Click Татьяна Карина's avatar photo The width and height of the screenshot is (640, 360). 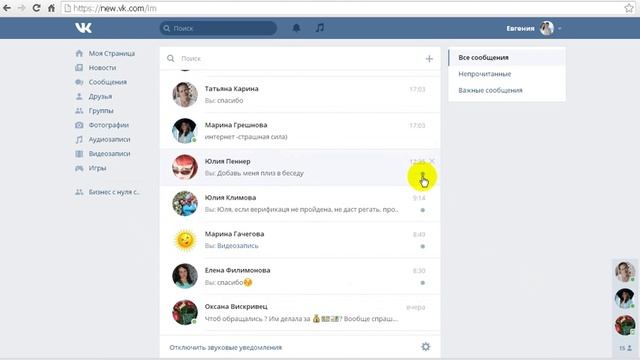[x=185, y=94]
